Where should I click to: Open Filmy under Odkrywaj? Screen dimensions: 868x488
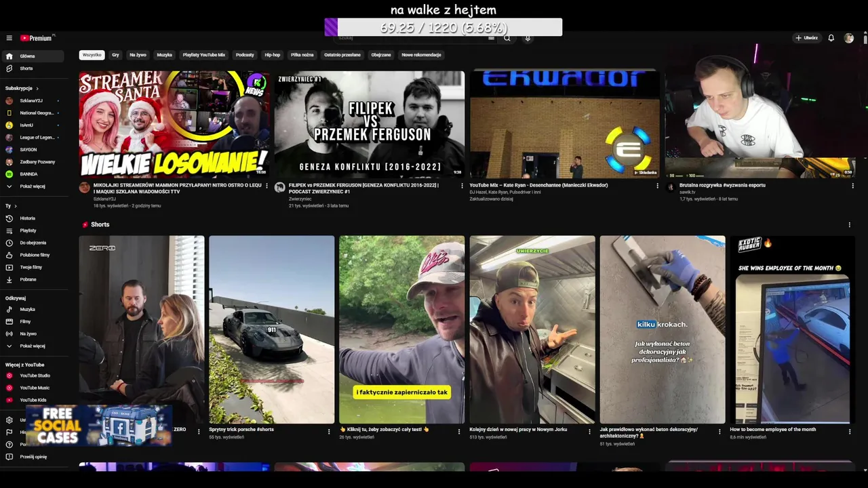(x=34, y=321)
